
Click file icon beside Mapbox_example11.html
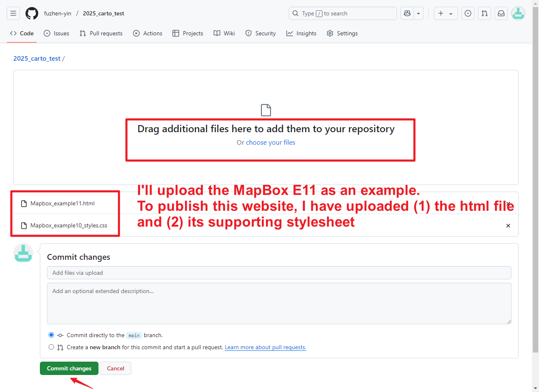tap(24, 203)
